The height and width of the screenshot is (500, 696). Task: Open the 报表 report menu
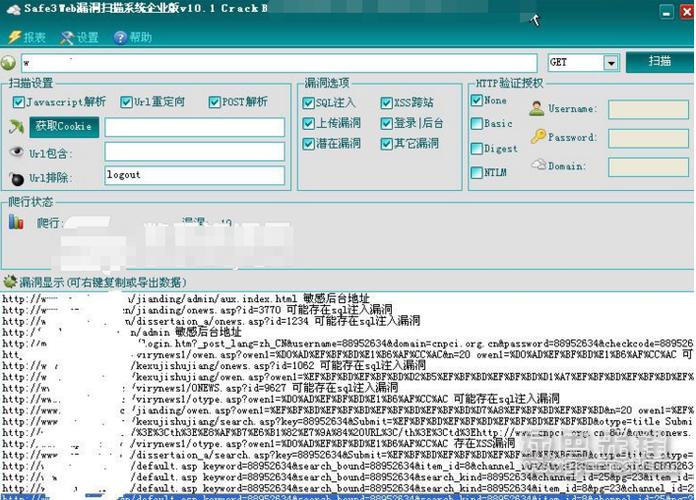(34, 37)
